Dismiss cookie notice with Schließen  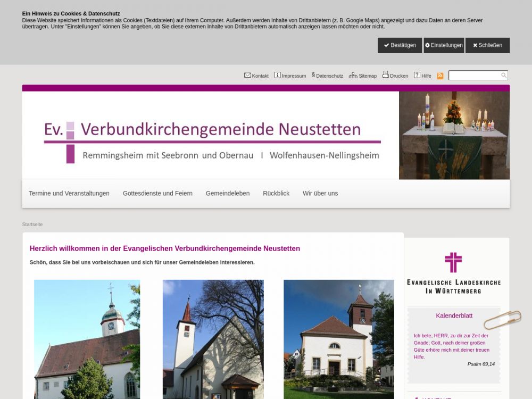tap(487, 45)
